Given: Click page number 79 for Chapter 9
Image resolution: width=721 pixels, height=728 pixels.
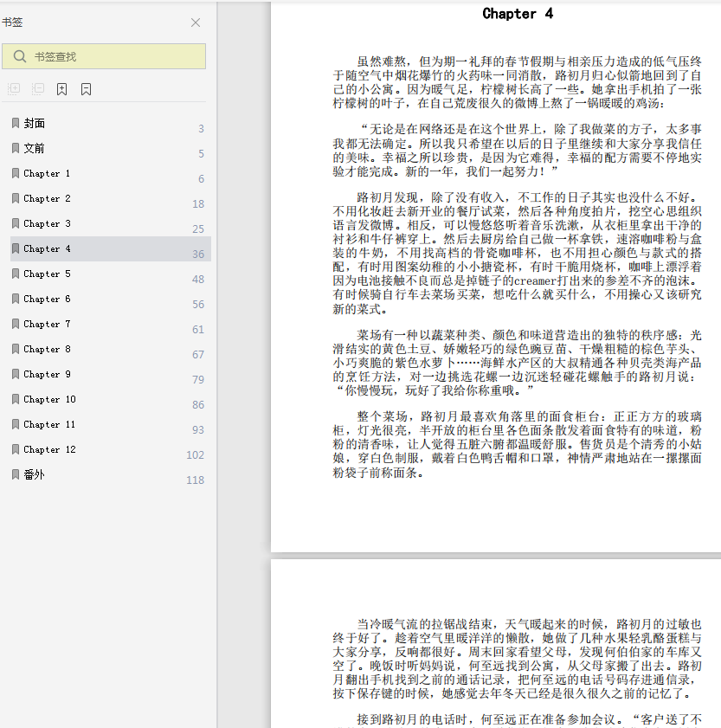Looking at the screenshot, I should point(198,379).
